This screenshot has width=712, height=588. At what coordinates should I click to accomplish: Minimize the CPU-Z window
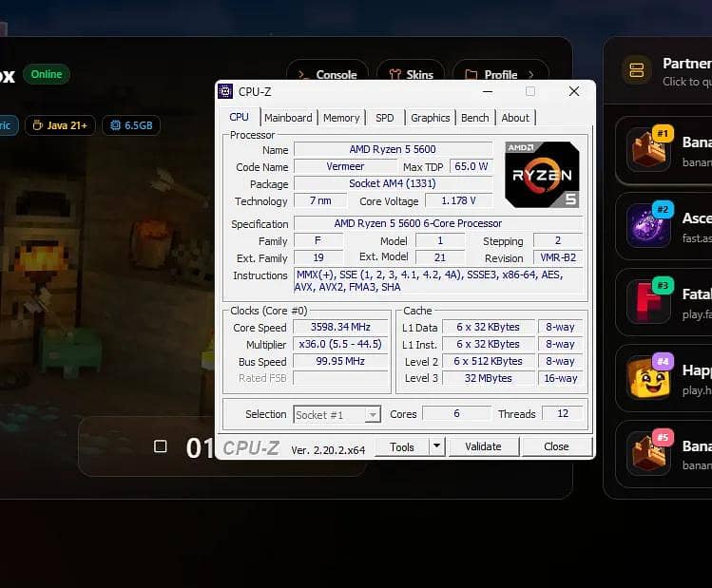tap(488, 91)
